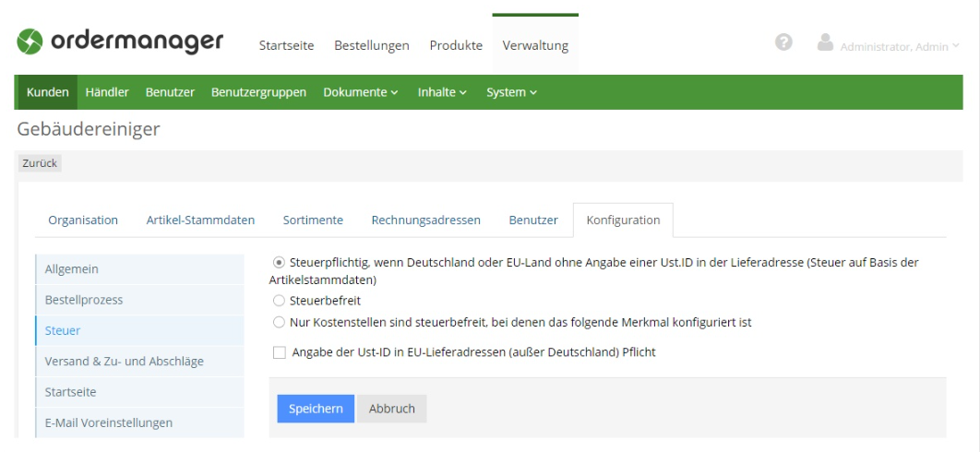Viewport: 980px width, 452px height.
Task: Expand the System dropdown menu
Action: tap(511, 92)
